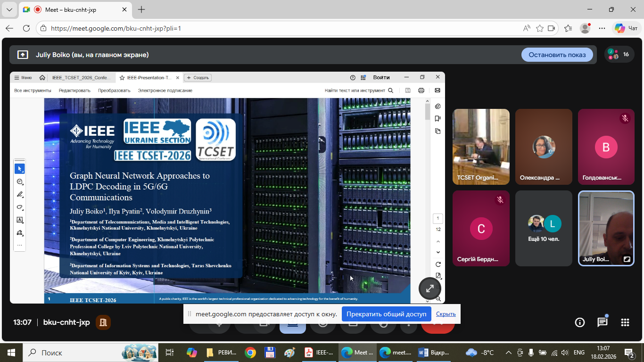Open the Meet chat panel icon
This screenshot has width=644, height=362.
(x=602, y=322)
